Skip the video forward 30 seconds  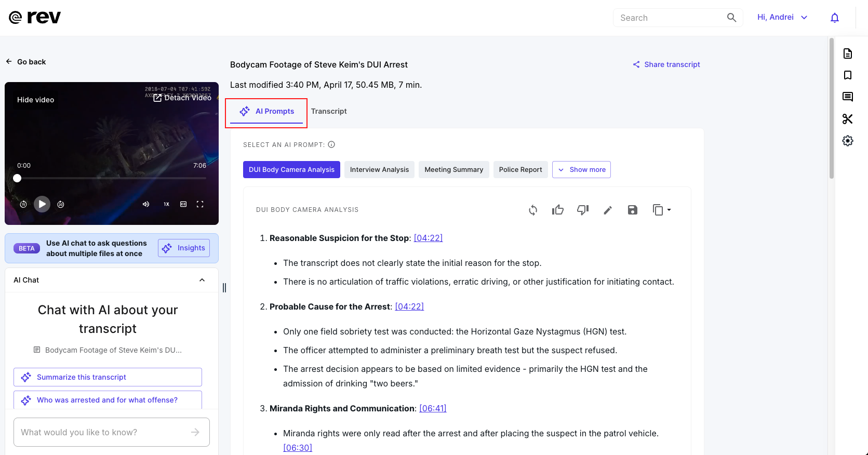(61, 204)
